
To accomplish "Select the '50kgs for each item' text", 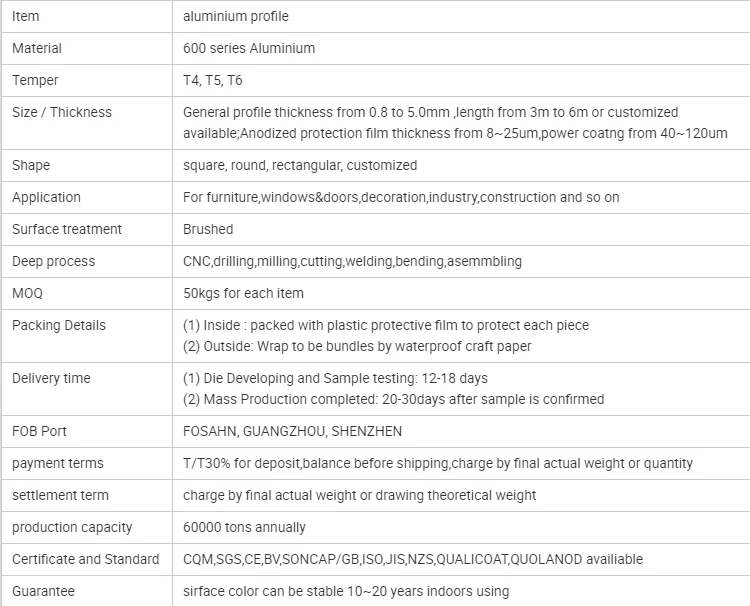I will pyautogui.click(x=243, y=293).
